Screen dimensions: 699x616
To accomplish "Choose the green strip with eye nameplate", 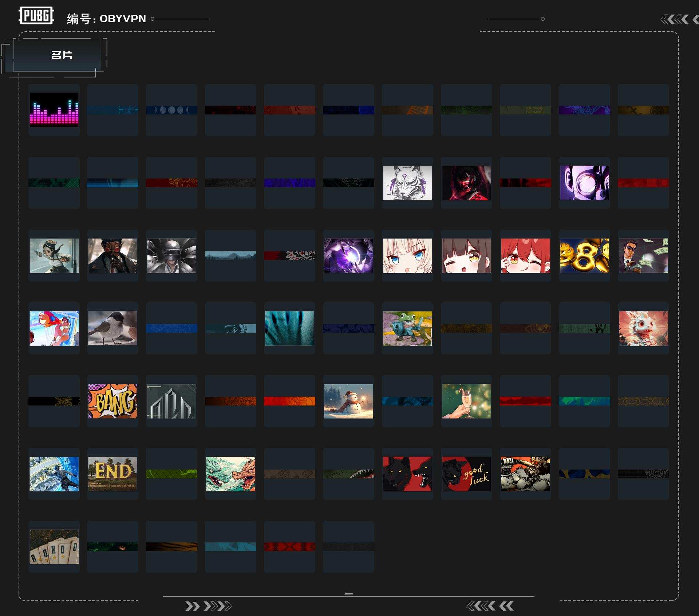I will (x=112, y=547).
